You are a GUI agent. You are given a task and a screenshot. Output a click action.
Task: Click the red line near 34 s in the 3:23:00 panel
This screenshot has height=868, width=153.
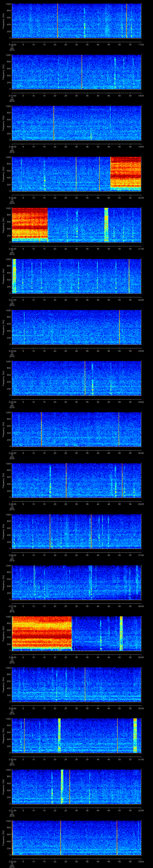pos(85,378)
